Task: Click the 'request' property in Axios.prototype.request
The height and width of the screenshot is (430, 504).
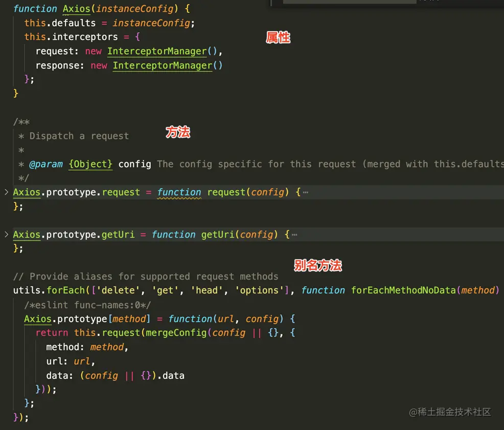Action: 121,192
